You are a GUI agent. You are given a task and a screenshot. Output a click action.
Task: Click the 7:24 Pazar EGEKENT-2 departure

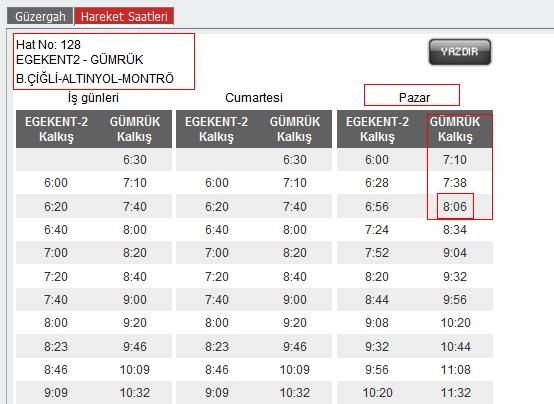tap(377, 230)
